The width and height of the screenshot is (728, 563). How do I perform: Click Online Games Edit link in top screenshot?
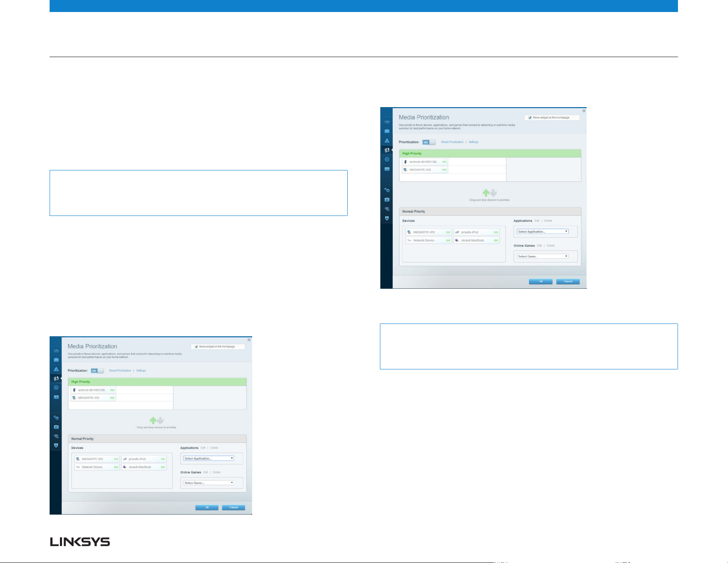coord(539,246)
